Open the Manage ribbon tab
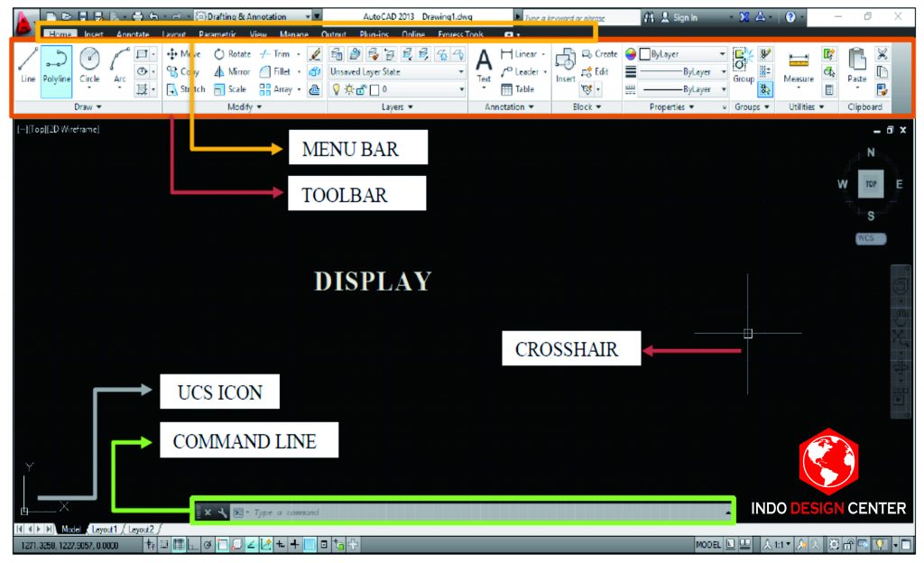Viewport: 924px width, 563px height. pos(293,34)
